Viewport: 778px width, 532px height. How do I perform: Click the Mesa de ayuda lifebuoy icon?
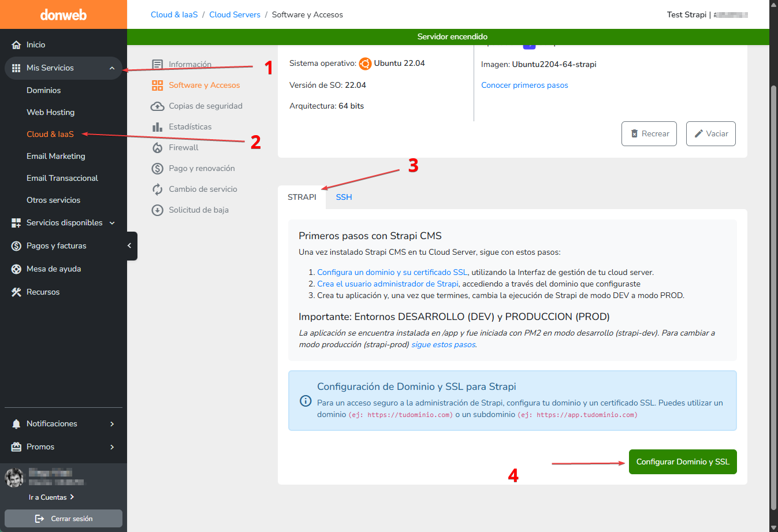click(16, 269)
